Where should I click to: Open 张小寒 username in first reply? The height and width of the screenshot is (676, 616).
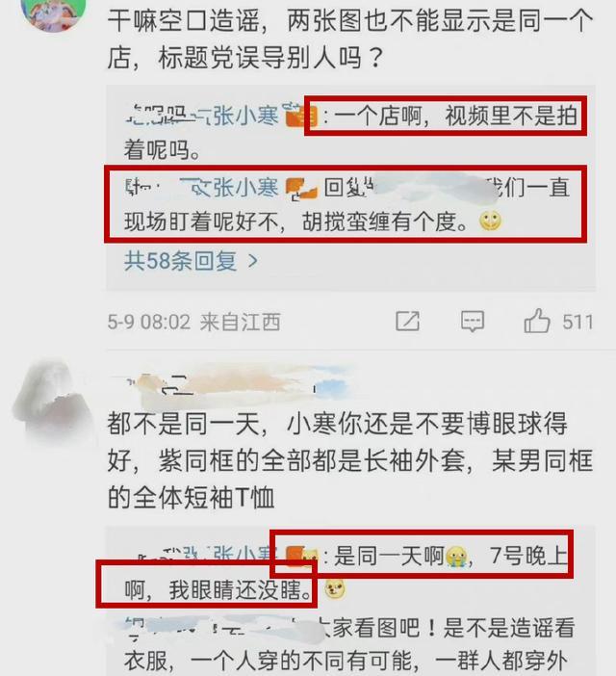(246, 116)
